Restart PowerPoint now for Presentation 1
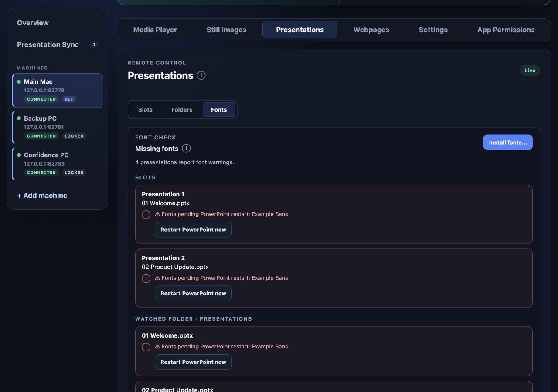Screen dimensions: 558x392 coord(193,230)
